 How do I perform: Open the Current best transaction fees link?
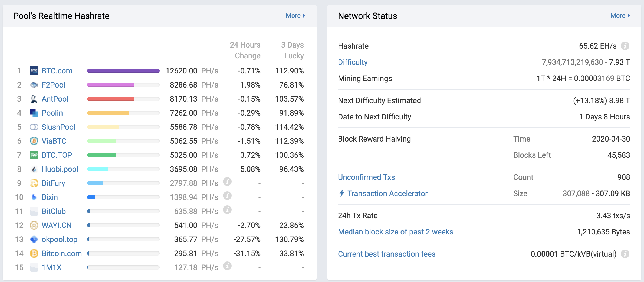pyautogui.click(x=387, y=254)
